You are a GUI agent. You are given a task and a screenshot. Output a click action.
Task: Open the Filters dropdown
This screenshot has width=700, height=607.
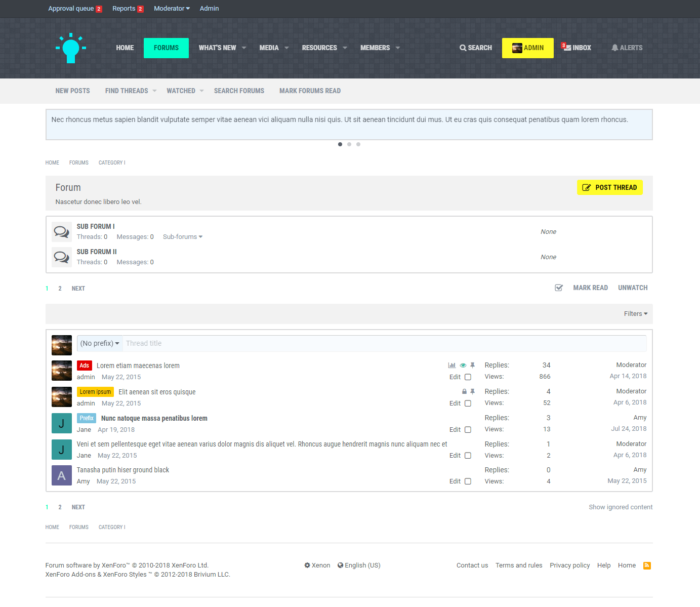click(x=635, y=314)
